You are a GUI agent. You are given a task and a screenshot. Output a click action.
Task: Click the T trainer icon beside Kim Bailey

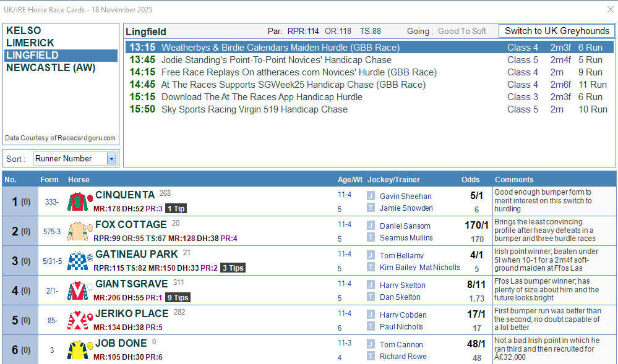coord(371,267)
